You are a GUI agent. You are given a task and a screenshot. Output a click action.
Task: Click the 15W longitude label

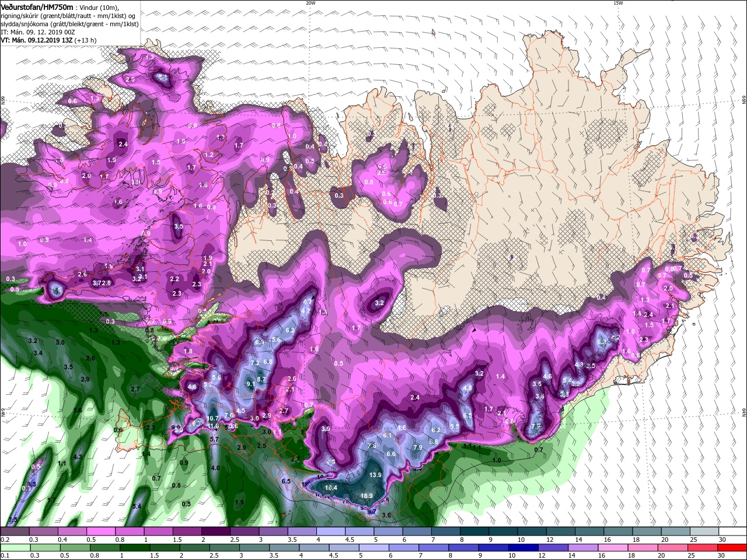point(617,3)
